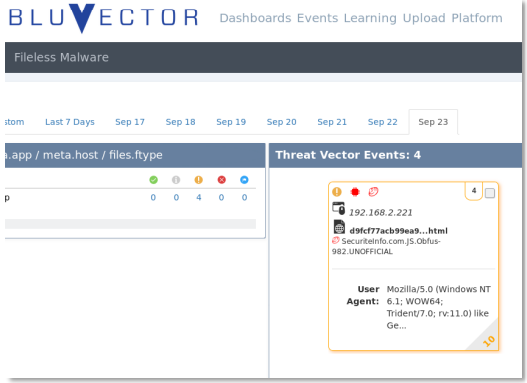This screenshot has width=527, height=383.
Task: Click the User Agent Mozilla/5.0 value
Action: [x=438, y=307]
